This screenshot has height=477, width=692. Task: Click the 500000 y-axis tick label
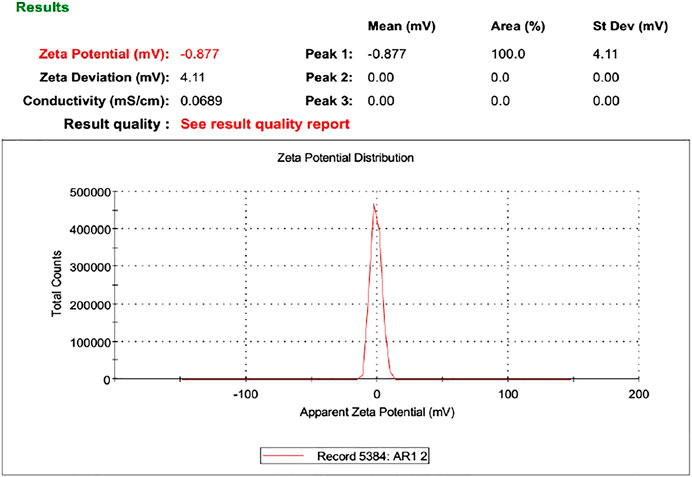click(90, 192)
